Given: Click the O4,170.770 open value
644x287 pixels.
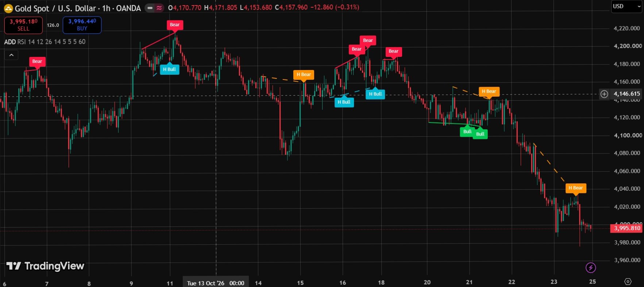Looking at the screenshot, I should 185,7.
